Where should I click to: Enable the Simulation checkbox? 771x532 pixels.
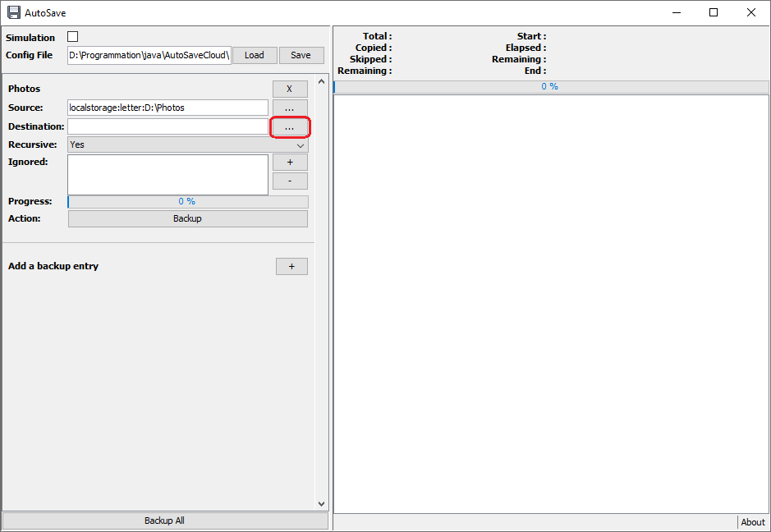[x=73, y=37]
